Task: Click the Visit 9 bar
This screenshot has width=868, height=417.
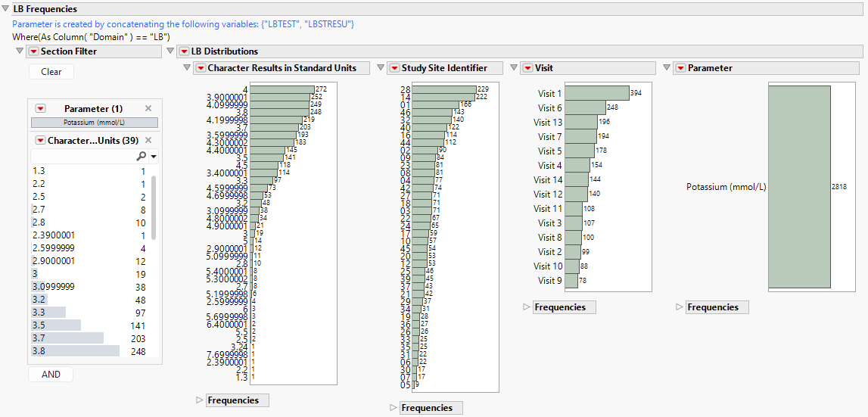Action: (x=571, y=280)
